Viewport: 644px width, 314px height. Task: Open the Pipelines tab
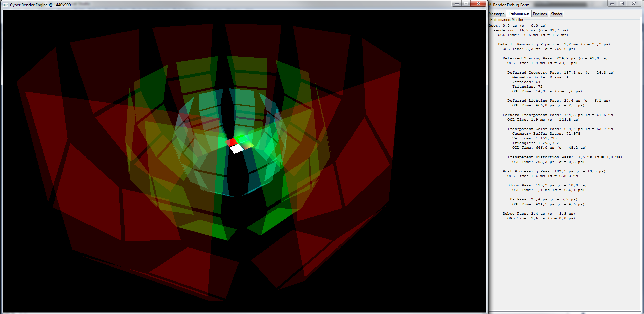pos(540,14)
